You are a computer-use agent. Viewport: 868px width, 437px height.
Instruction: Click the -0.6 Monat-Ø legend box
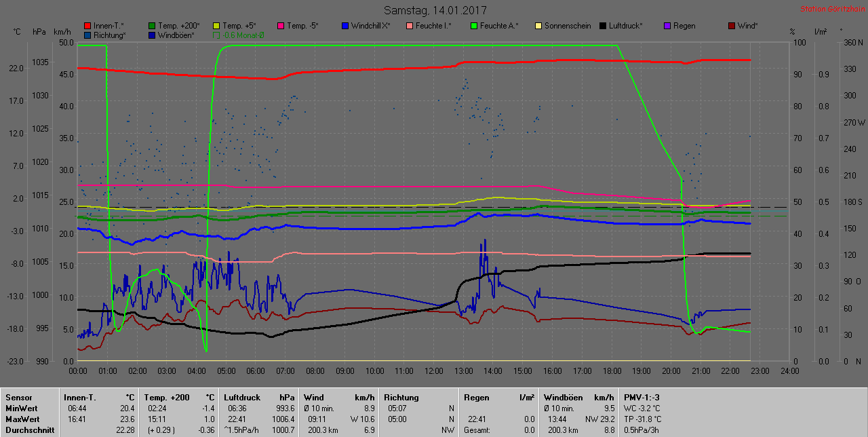[x=216, y=35]
